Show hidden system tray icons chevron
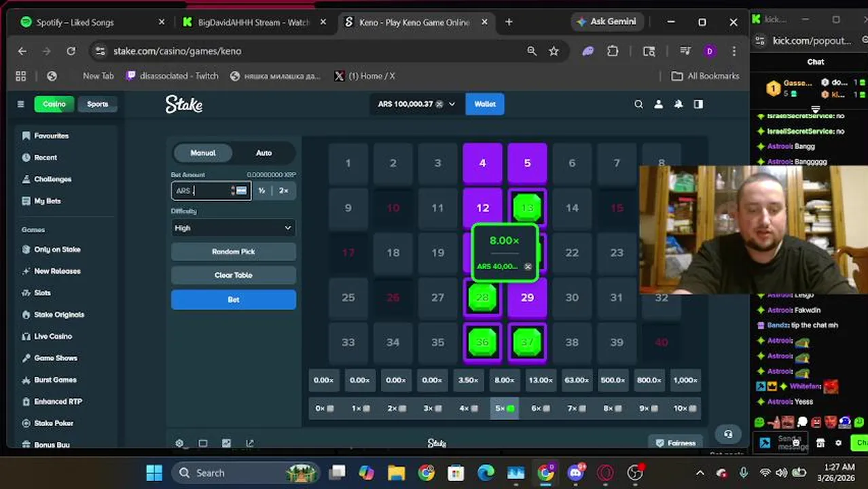 (x=700, y=473)
